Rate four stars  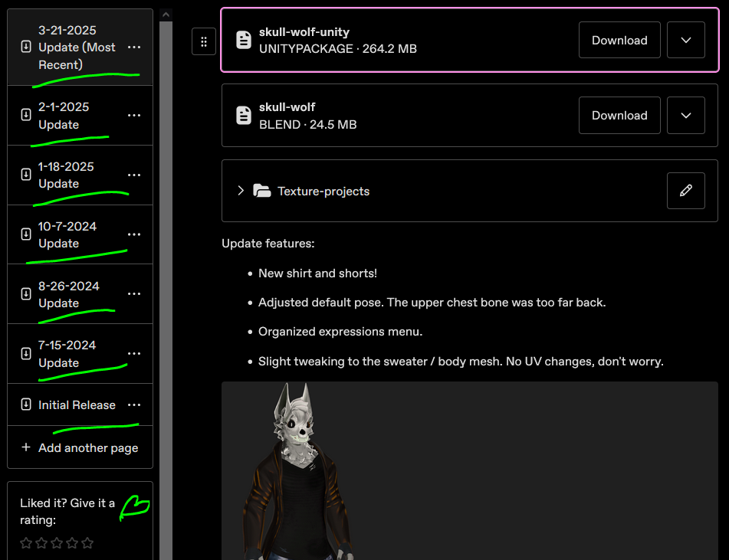coord(72,543)
